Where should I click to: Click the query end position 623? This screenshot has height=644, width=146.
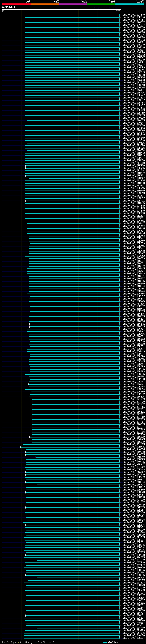coord(118,11)
